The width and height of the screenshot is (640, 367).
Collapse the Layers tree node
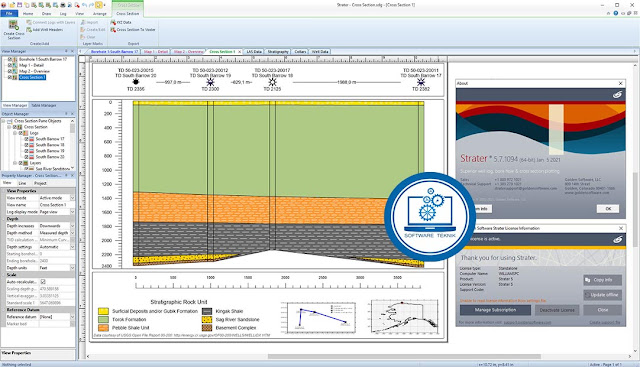tap(15, 163)
